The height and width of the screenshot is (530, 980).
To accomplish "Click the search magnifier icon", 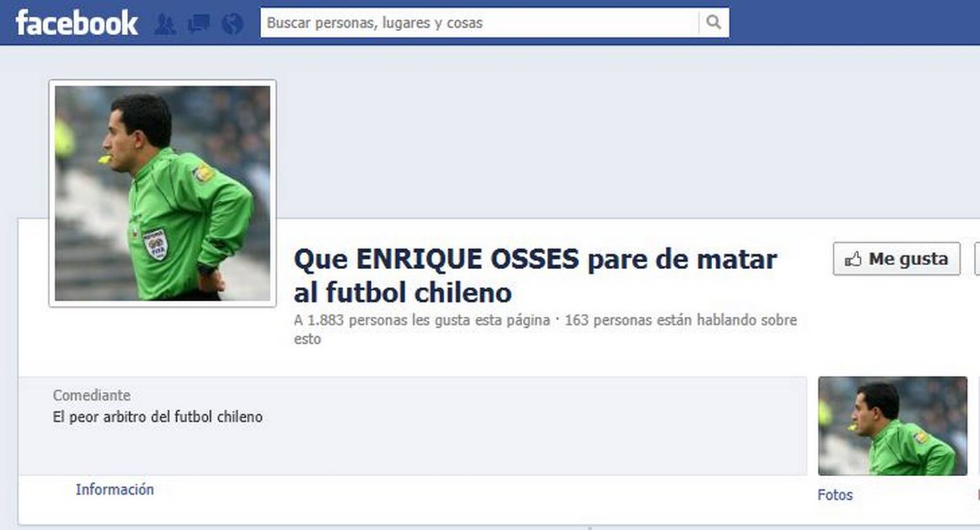I will pyautogui.click(x=714, y=23).
